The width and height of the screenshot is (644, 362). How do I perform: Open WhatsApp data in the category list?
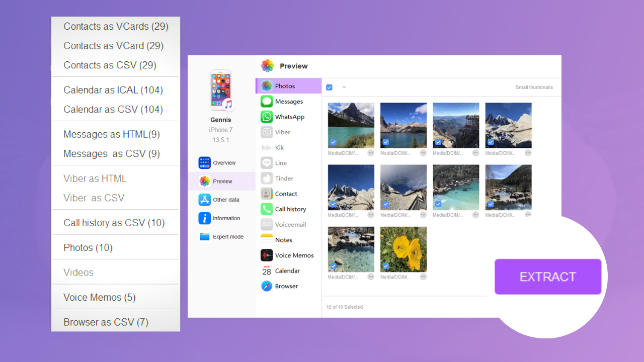[289, 117]
